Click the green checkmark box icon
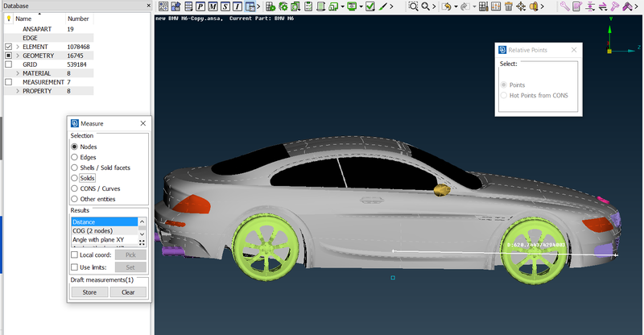The width and height of the screenshot is (644, 335). (x=370, y=6)
